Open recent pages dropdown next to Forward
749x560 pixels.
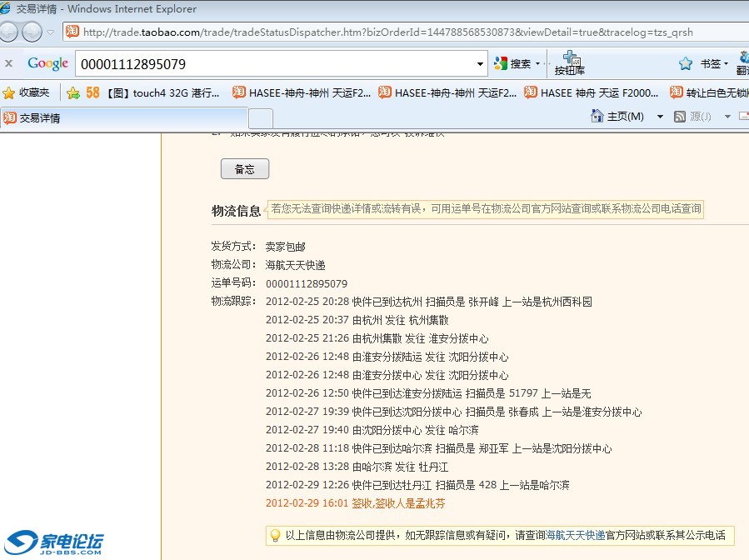coord(50,33)
